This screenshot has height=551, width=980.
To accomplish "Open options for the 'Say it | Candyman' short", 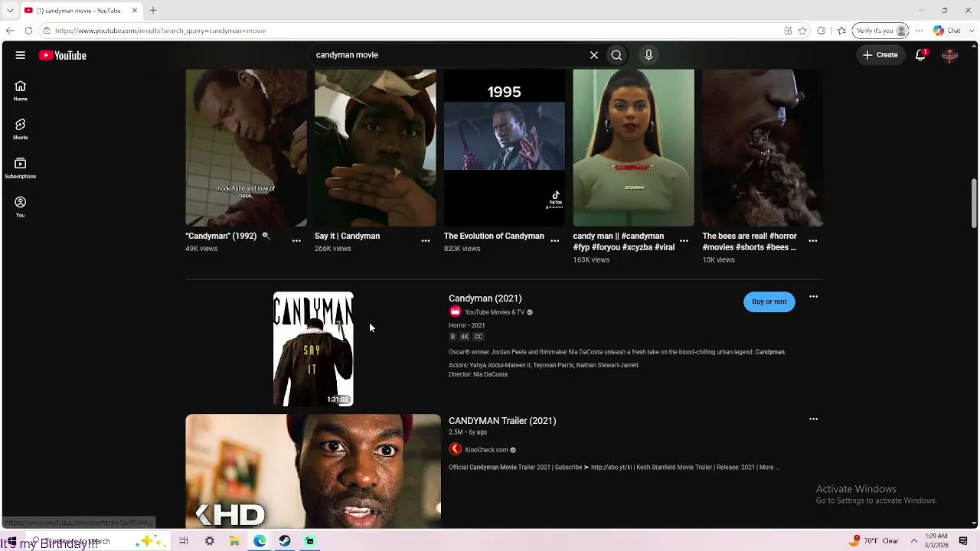I will pos(426,241).
